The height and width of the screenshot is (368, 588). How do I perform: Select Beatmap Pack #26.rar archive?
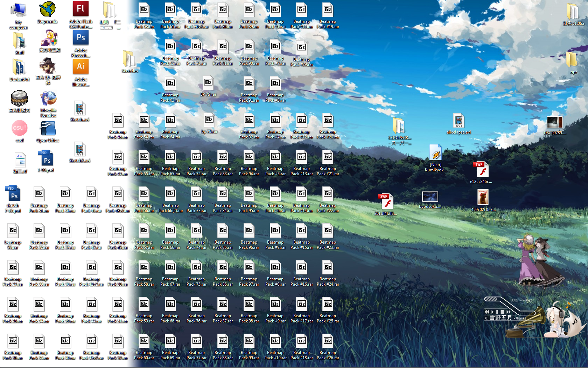pyautogui.click(x=328, y=347)
